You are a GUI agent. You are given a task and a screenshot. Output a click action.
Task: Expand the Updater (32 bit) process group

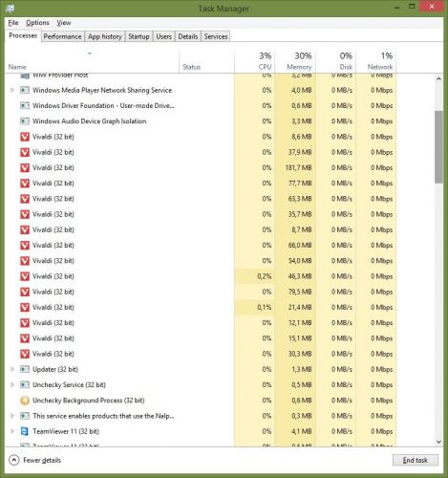tap(12, 369)
